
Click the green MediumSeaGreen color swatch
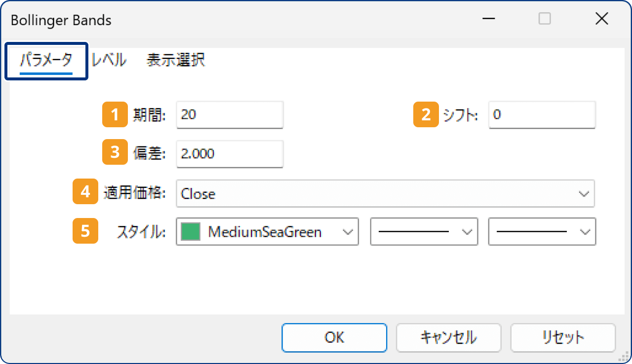point(189,231)
